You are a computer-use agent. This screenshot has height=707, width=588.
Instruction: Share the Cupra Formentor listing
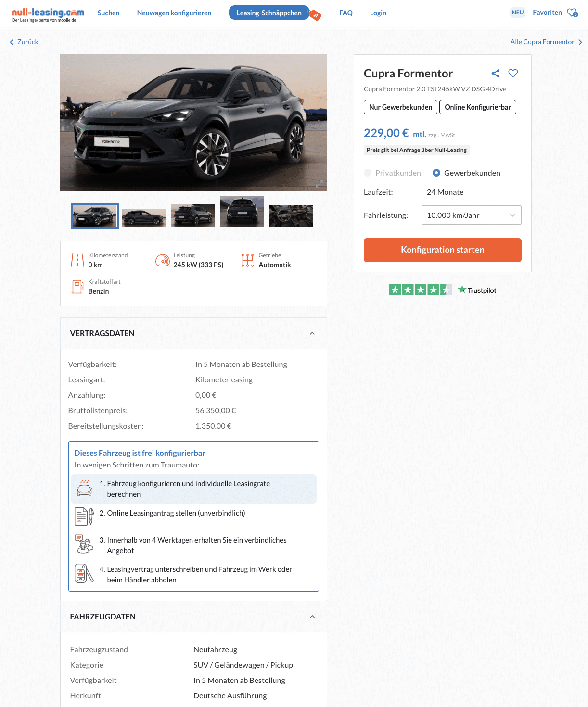click(x=496, y=73)
